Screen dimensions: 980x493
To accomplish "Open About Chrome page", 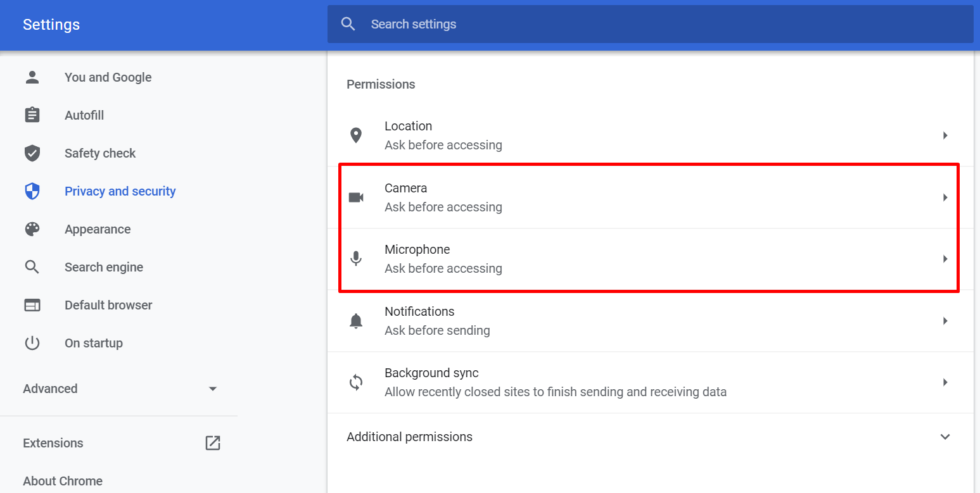I will tap(63, 481).
